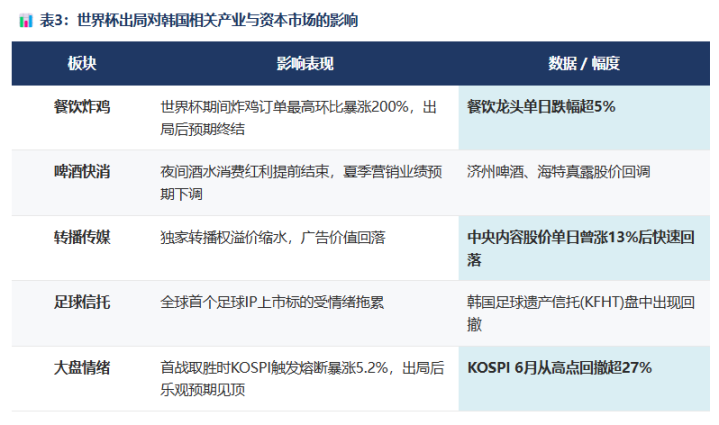
Task: Click the 影响表现 column header
Action: tap(305, 63)
